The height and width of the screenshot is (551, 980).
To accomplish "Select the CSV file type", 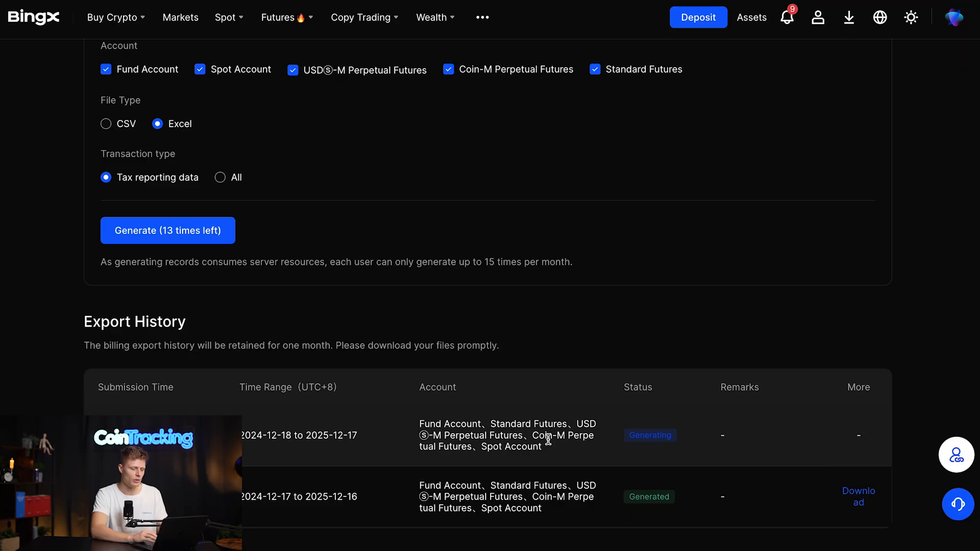I will pyautogui.click(x=106, y=124).
